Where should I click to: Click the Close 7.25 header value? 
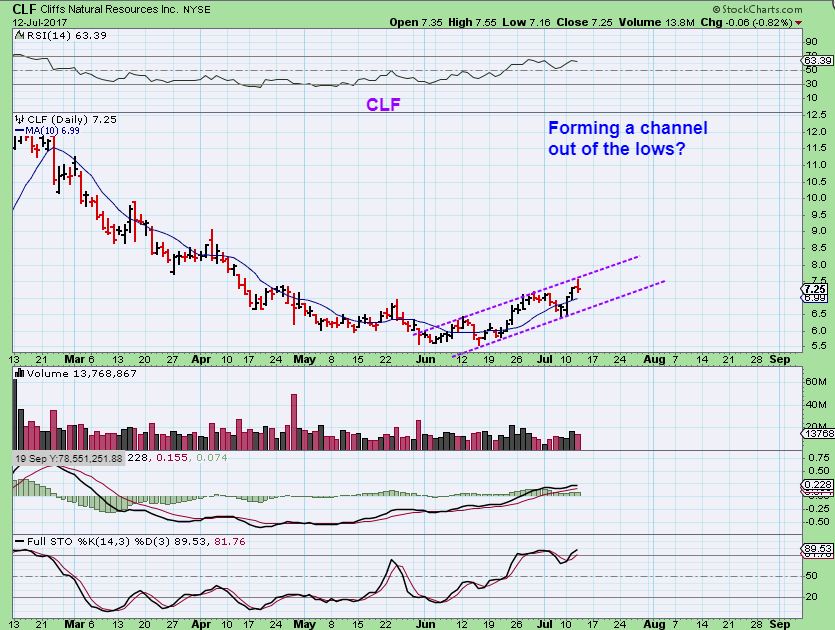(585, 22)
